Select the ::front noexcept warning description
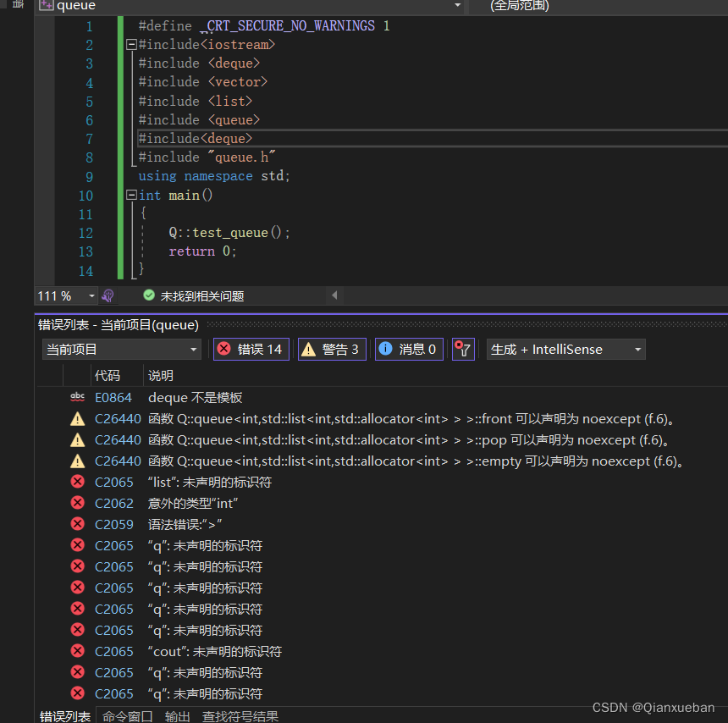 (411, 419)
